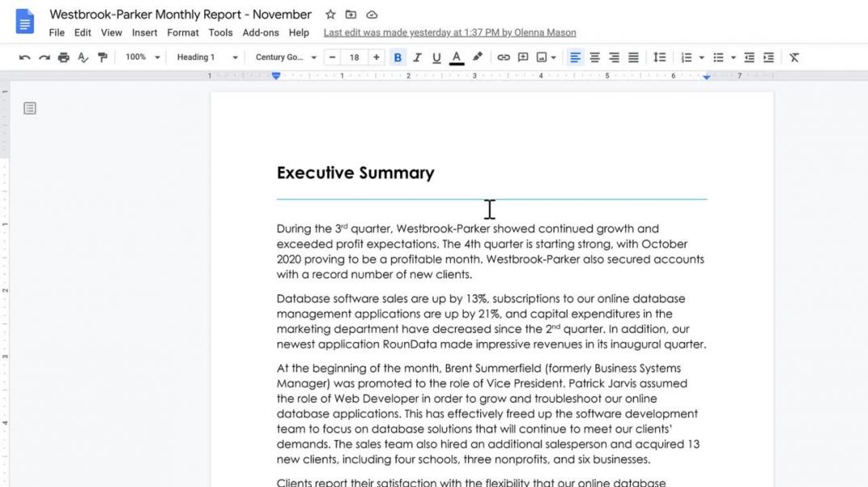868x487 pixels.
Task: Select justify alignment
Action: [633, 57]
